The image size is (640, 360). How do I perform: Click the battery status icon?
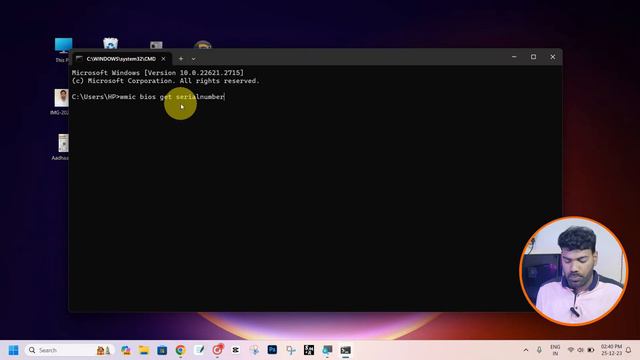pyautogui.click(x=591, y=350)
